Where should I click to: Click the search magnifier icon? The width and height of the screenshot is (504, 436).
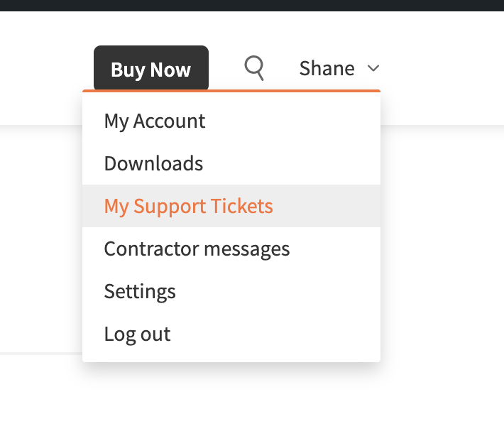click(254, 68)
